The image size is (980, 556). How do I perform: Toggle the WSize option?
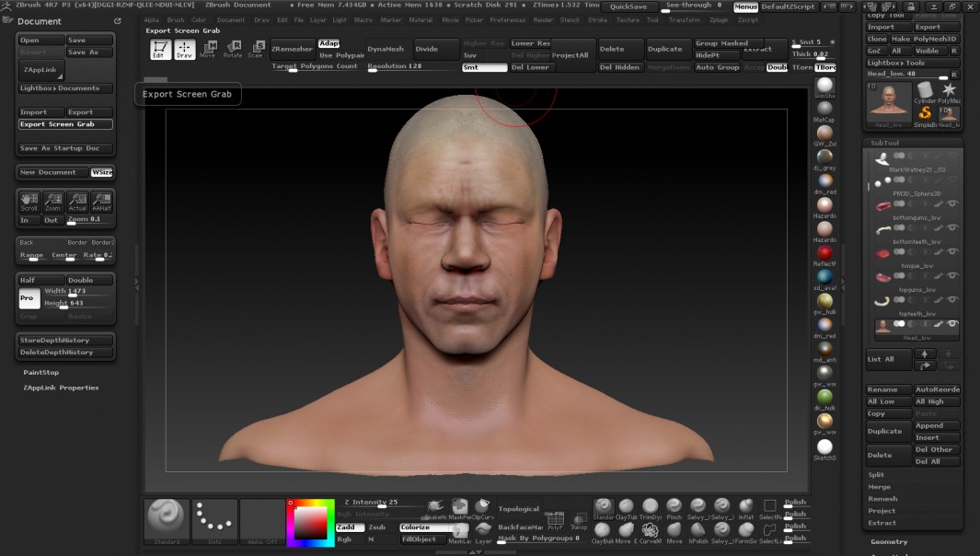tap(102, 172)
